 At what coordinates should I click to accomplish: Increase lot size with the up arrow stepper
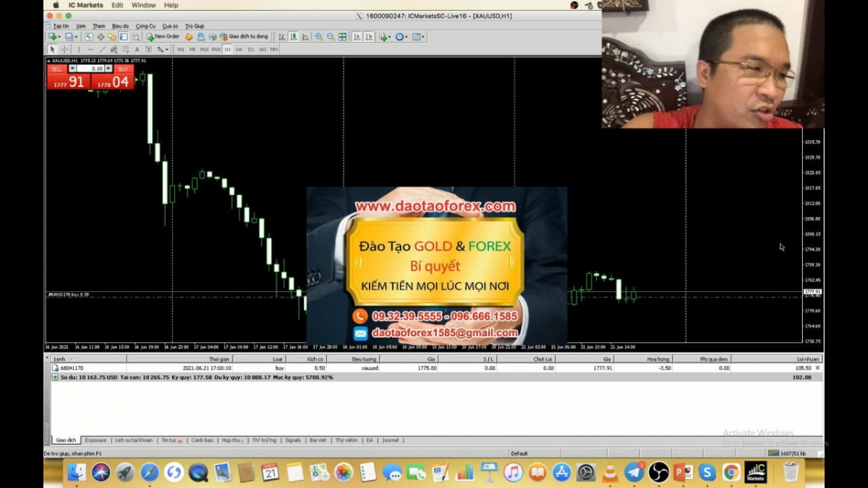click(109, 69)
